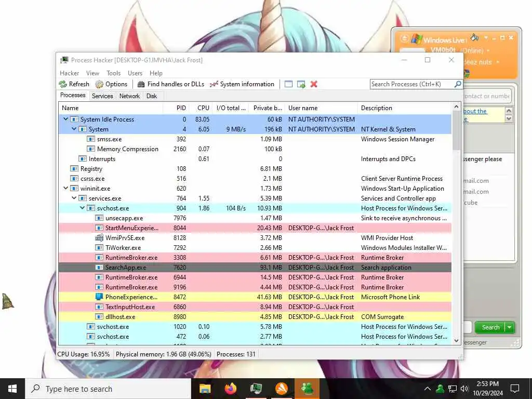Select the StartMenuExperience process row
532x399 pixels.
(255, 228)
